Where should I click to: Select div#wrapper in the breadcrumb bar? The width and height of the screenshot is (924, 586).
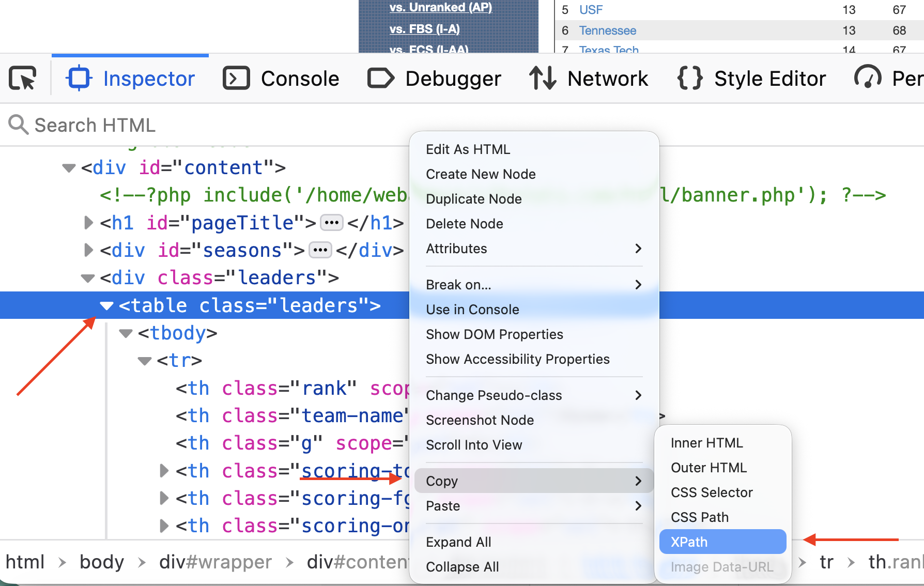(215, 562)
